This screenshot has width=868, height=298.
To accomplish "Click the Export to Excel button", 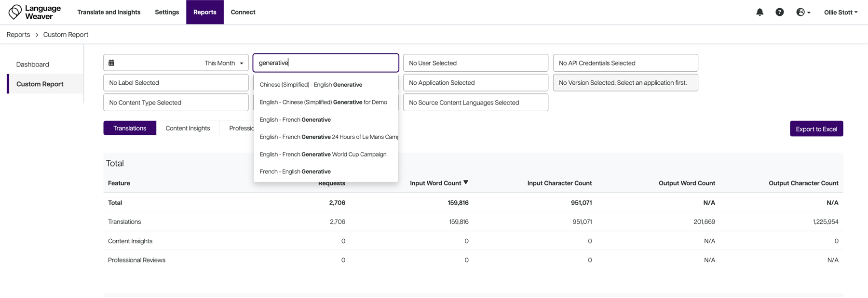I will point(816,129).
